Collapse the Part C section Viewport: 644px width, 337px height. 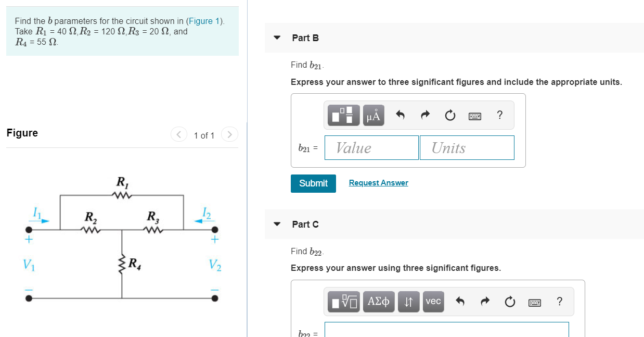coord(277,224)
